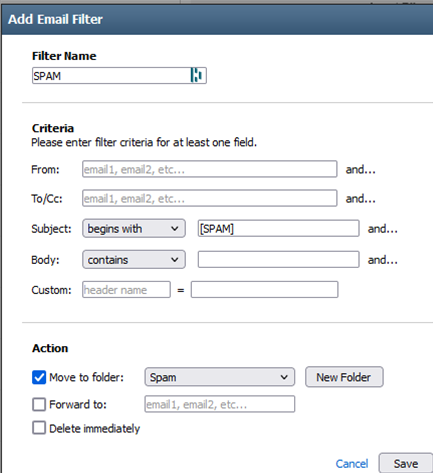Click the Body text value field
This screenshot has width=433, height=473.
pyautogui.click(x=278, y=259)
